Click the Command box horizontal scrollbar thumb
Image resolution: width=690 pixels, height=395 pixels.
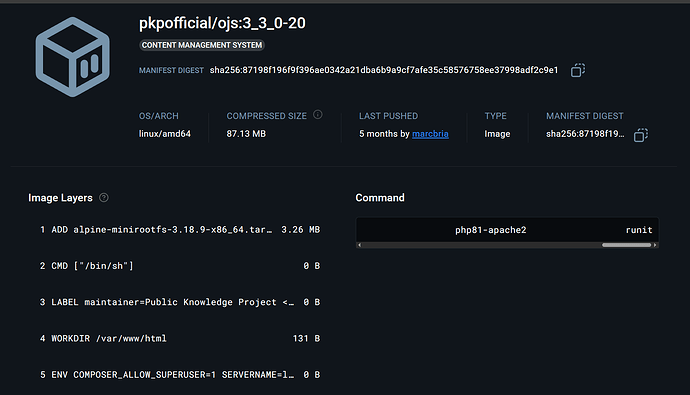click(626, 245)
